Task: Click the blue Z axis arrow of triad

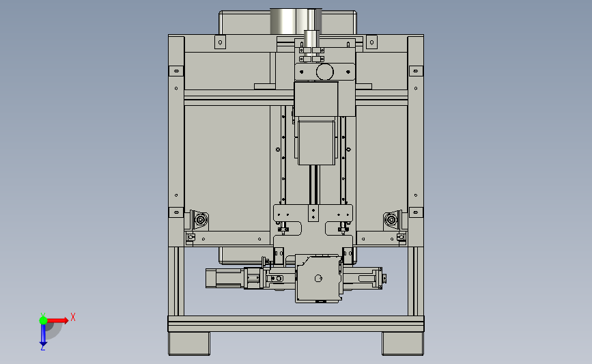Action: point(43,335)
